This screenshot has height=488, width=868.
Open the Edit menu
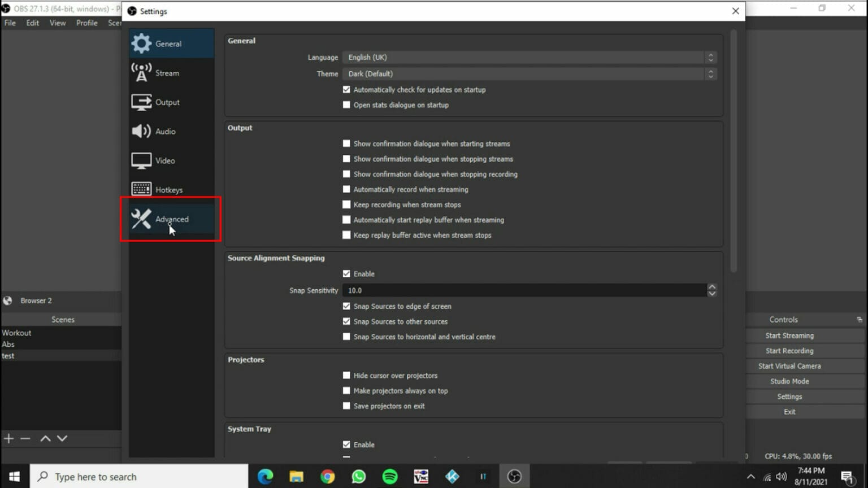click(x=32, y=23)
